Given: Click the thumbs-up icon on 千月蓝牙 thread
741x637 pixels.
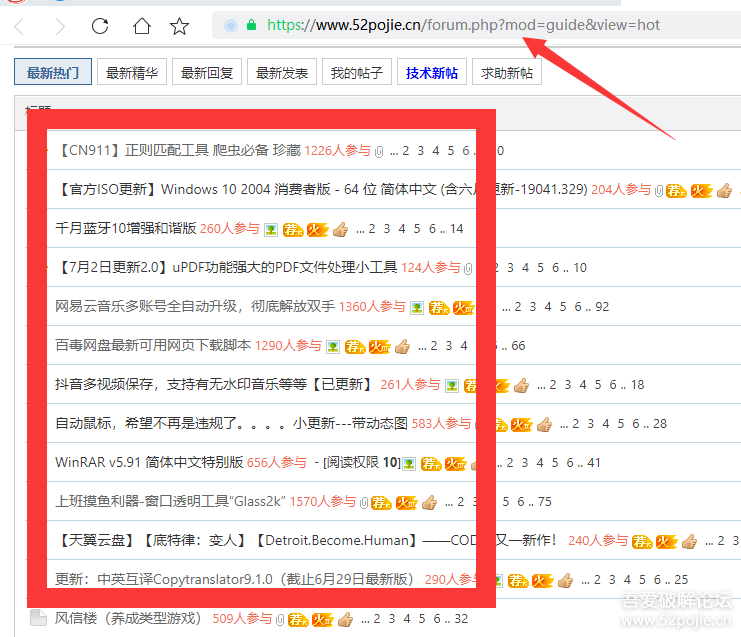Looking at the screenshot, I should 340,230.
